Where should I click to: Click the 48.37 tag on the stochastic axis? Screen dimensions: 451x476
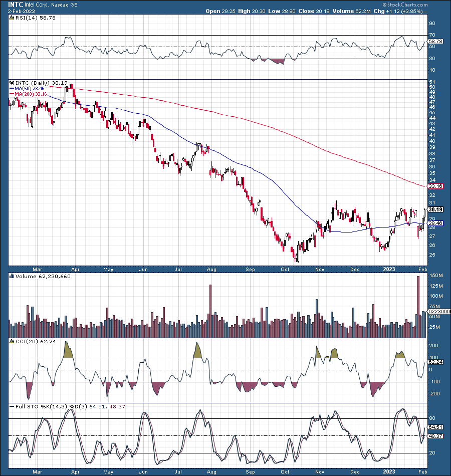(x=435, y=436)
